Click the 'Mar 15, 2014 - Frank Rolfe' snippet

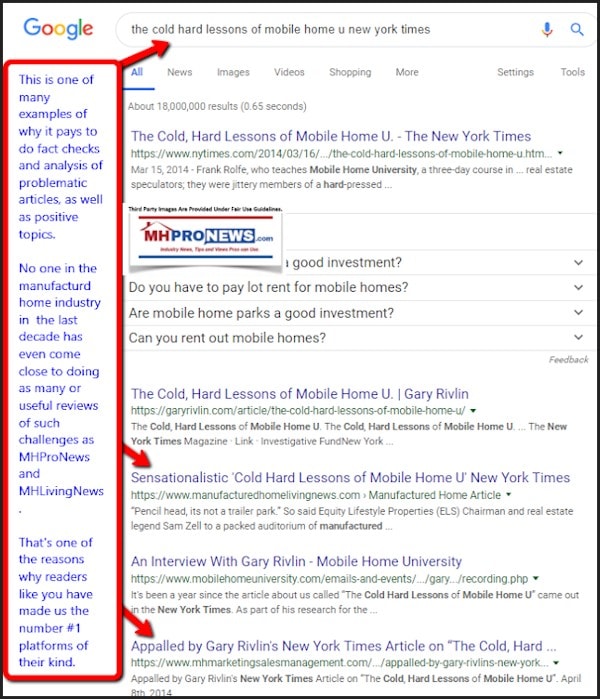[351, 177]
